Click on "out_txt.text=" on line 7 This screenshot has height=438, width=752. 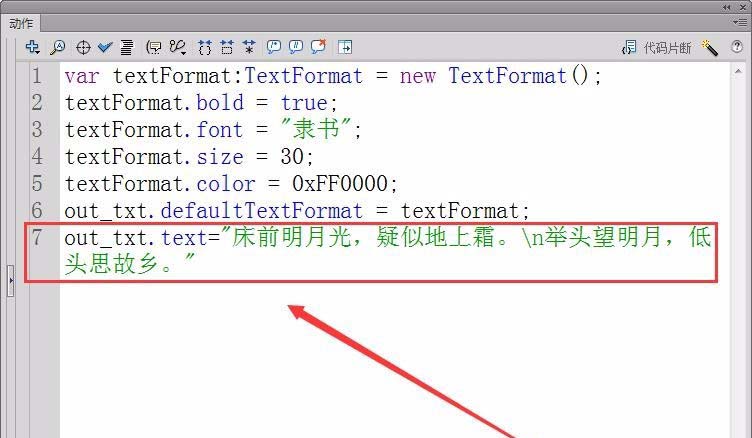[142, 237]
